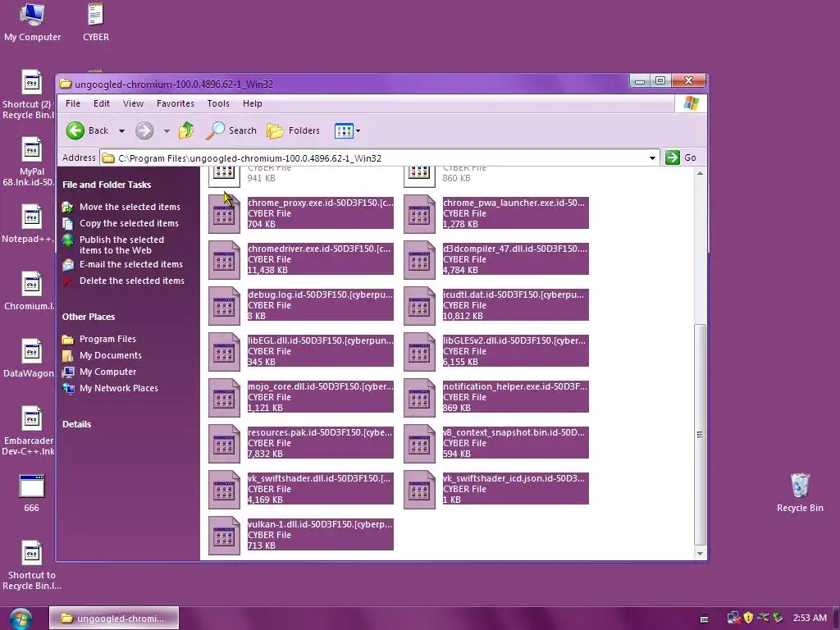
Task: Select notification_helper.exe encrypted file icon
Action: click(x=419, y=398)
